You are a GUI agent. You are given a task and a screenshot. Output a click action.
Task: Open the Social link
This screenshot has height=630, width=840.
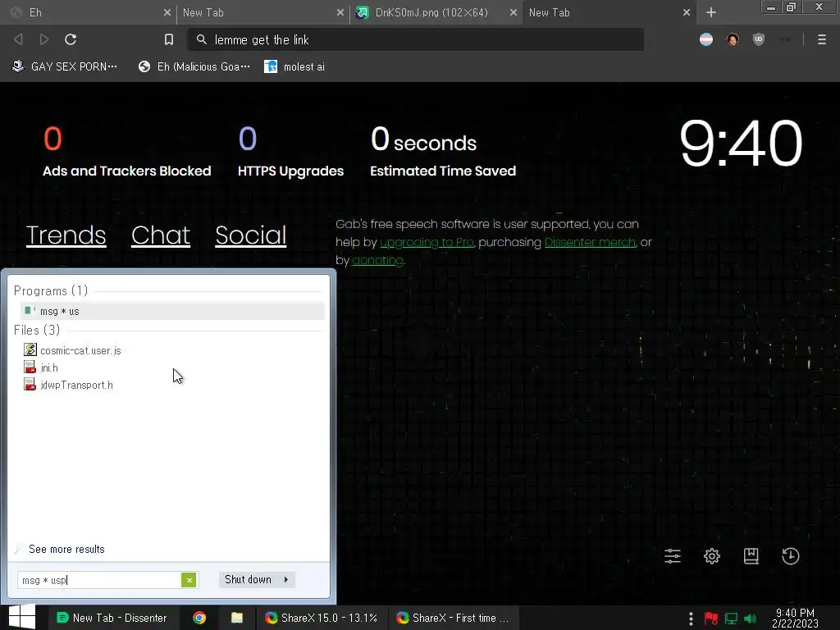click(251, 235)
